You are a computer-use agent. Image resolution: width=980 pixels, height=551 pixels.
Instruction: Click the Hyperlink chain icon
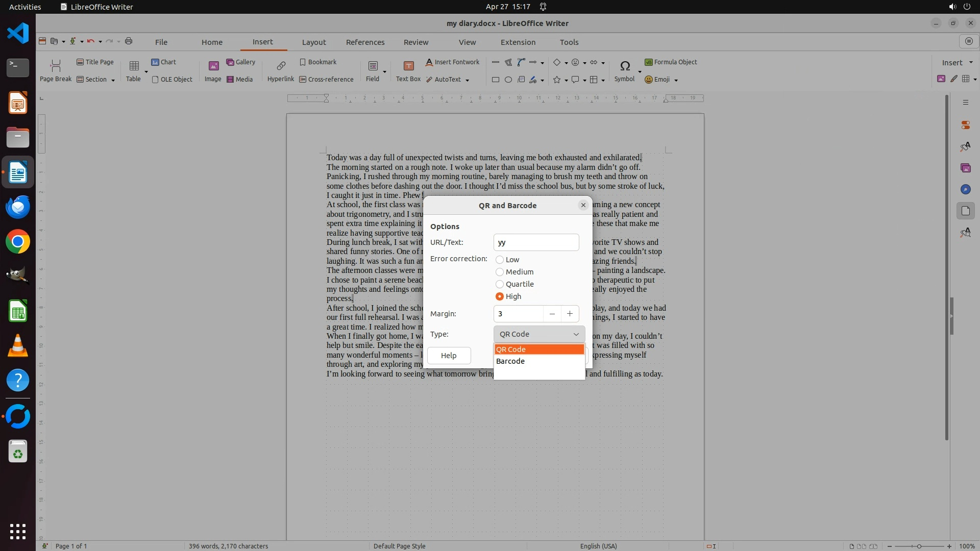(x=281, y=66)
